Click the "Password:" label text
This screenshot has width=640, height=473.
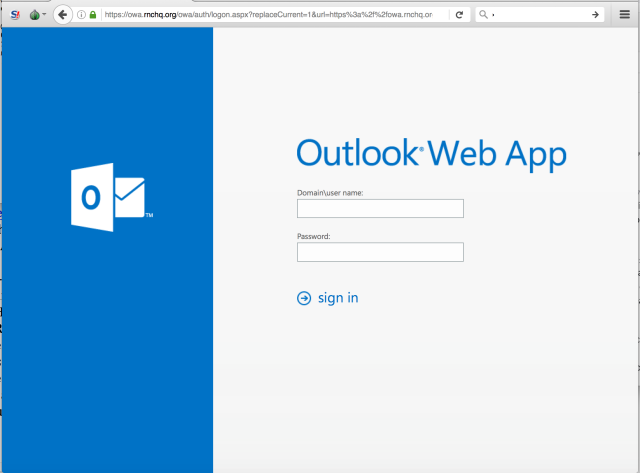coord(314,236)
